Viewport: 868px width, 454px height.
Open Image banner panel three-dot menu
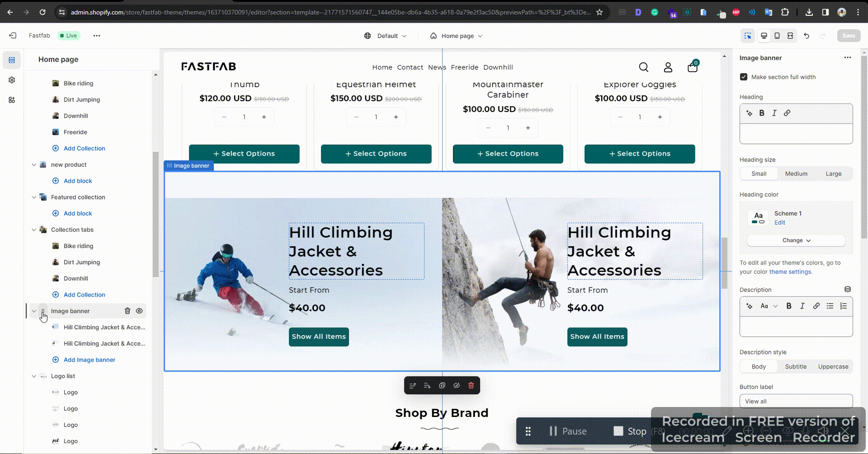[848, 57]
